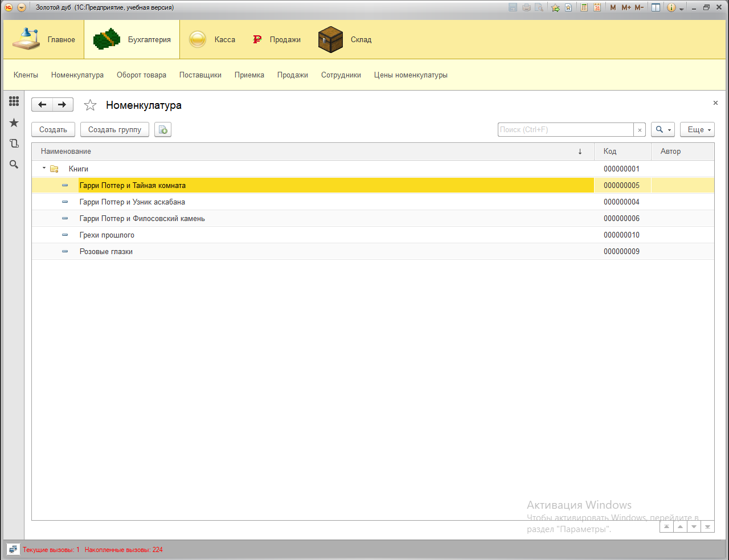Image resolution: width=729 pixels, height=560 pixels.
Task: Open Оборот товара link
Action: (x=141, y=75)
